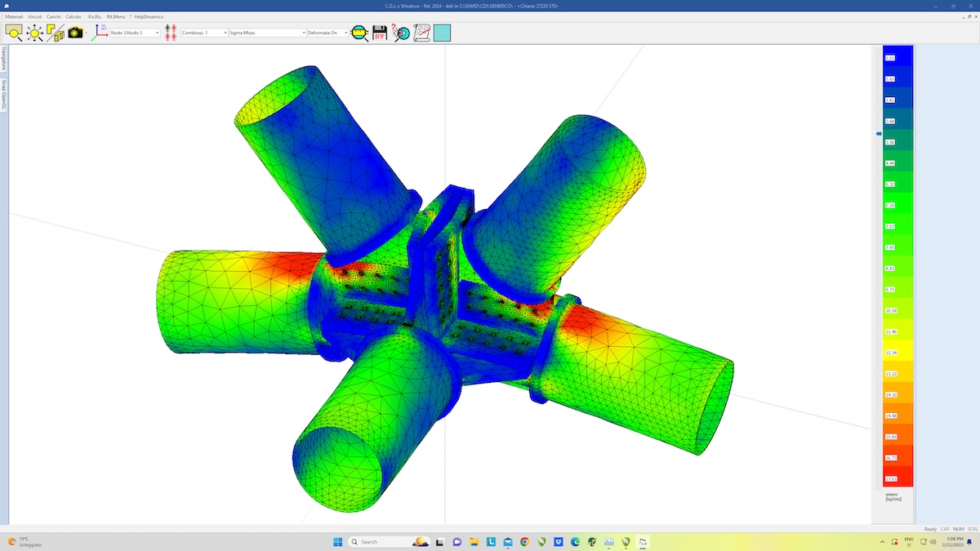Open the Windows Start menu
Viewport: 980px width, 551px height.
(337, 541)
